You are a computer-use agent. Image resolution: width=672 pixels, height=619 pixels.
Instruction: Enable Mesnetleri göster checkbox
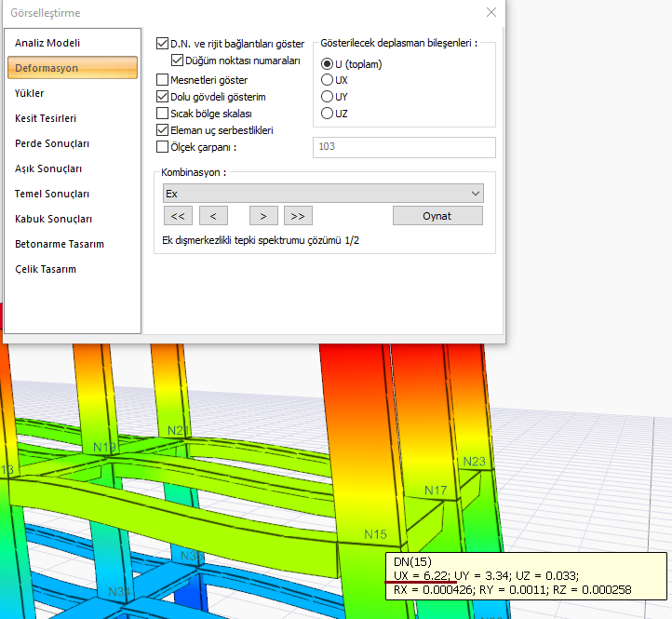coord(163,80)
